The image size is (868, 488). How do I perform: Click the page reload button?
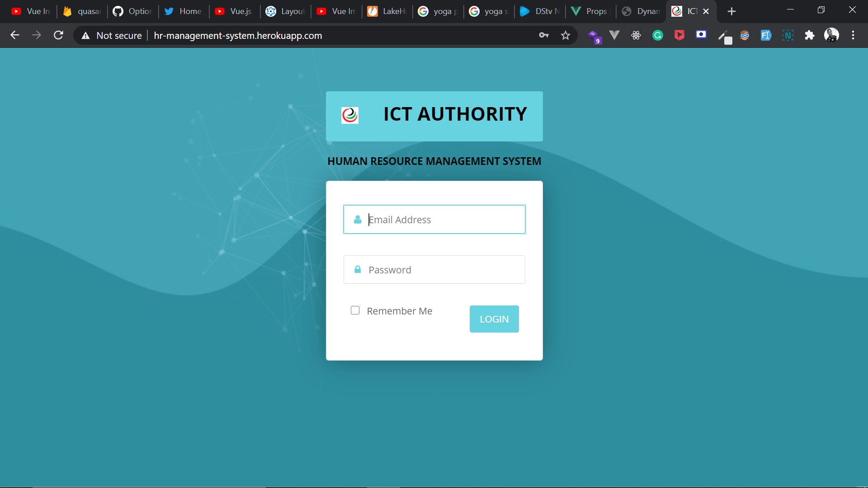(x=58, y=35)
